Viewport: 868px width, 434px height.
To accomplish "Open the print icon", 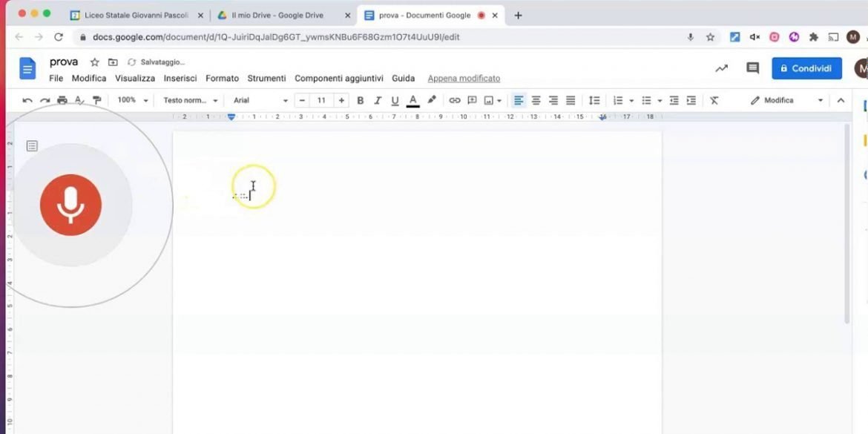I will (x=62, y=100).
